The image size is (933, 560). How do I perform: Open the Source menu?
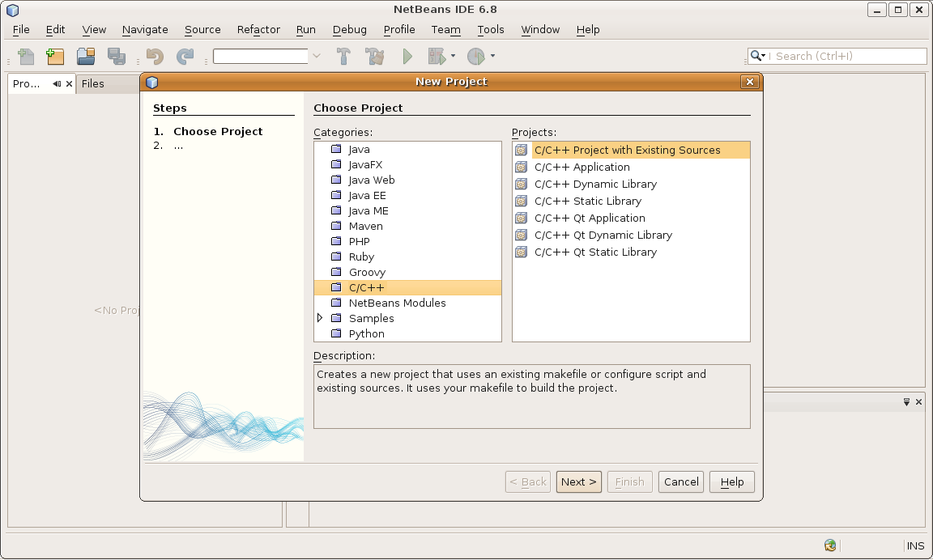[202, 30]
